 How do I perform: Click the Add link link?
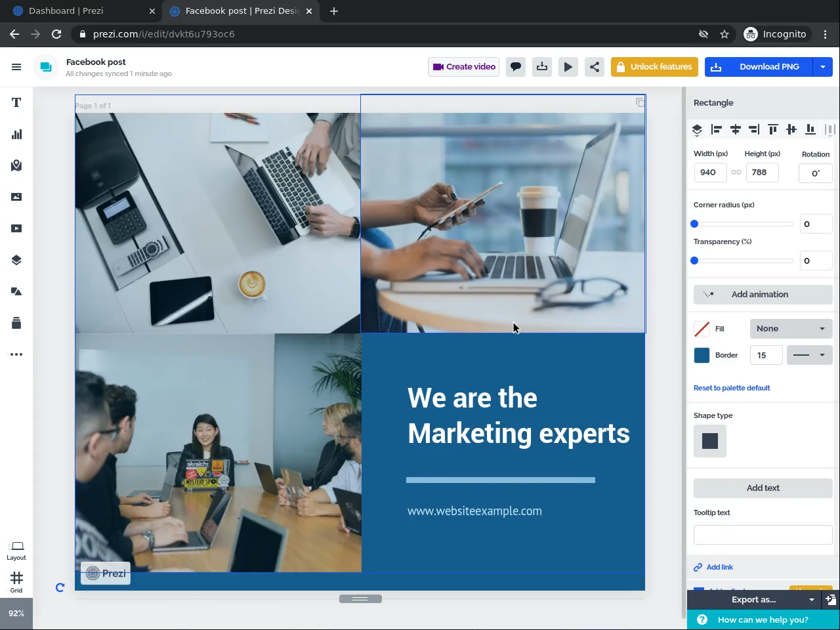point(713,567)
